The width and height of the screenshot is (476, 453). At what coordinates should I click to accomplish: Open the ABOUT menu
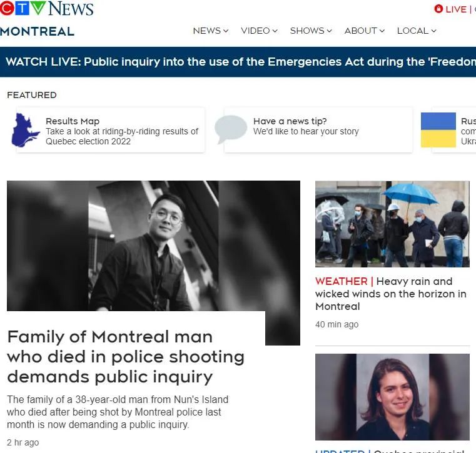pyautogui.click(x=364, y=31)
